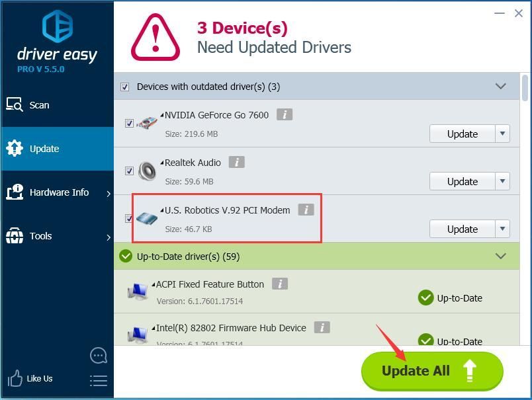The width and height of the screenshot is (532, 400).
Task: Click the Update gear icon in sidebar
Action: [x=15, y=148]
